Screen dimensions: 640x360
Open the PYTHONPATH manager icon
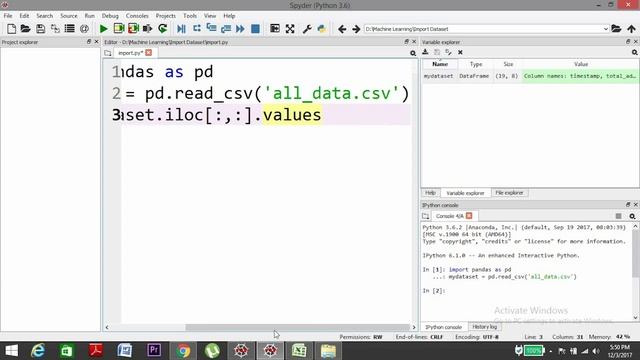(x=322, y=29)
